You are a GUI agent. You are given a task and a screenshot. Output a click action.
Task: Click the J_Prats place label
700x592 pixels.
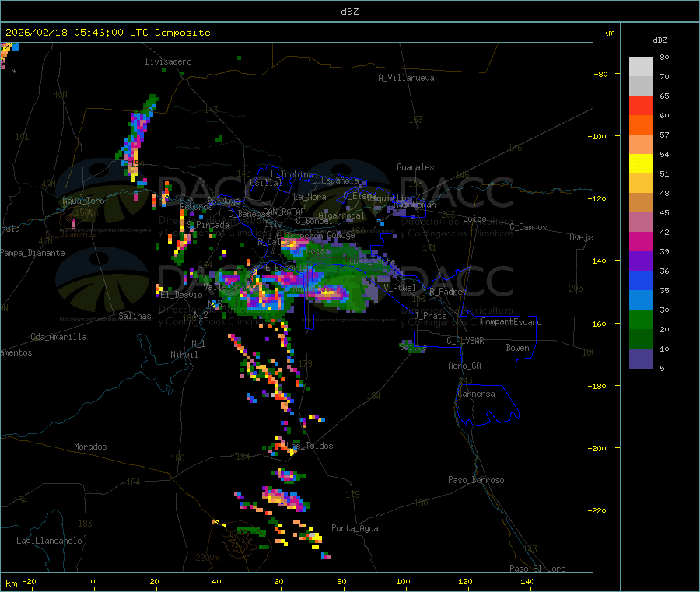[x=431, y=316]
